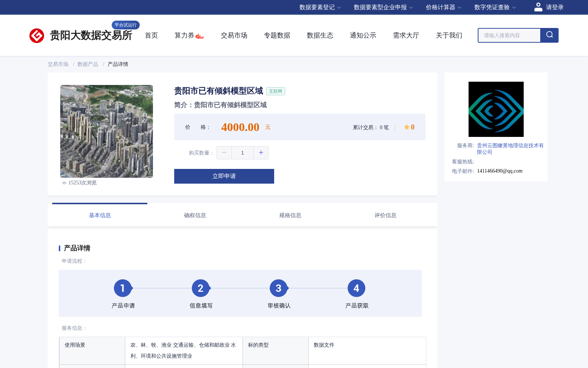The image size is (588, 368).
Task: Switch to the 确权信息 tab
Action: (x=195, y=215)
